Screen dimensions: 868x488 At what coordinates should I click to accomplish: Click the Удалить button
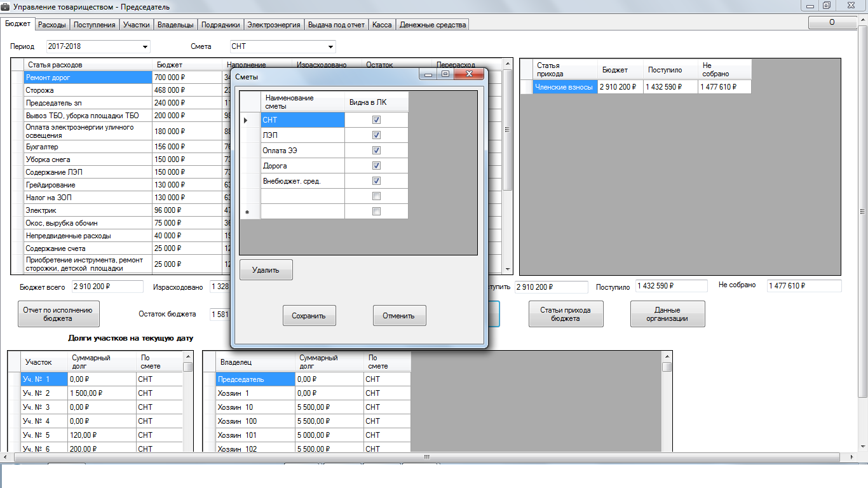point(266,270)
